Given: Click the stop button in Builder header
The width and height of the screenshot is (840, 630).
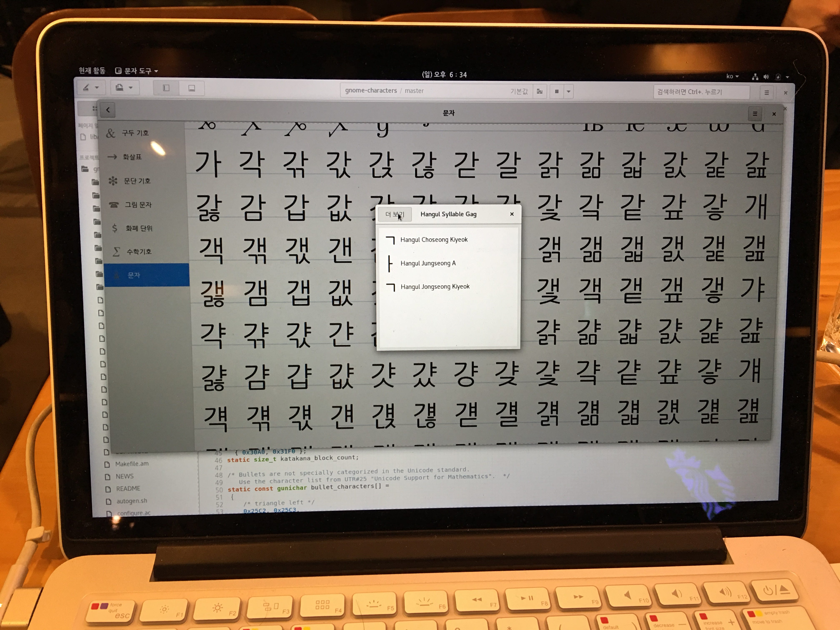Looking at the screenshot, I should (557, 91).
